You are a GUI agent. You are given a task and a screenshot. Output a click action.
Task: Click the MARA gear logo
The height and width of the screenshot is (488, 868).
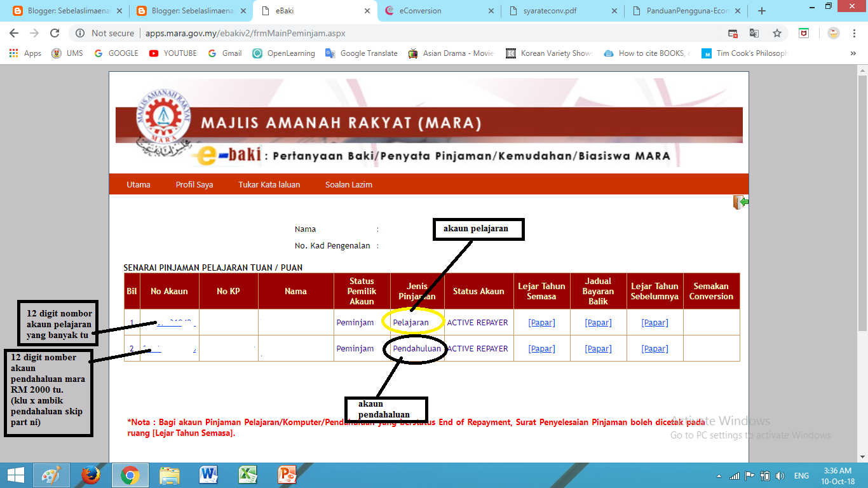(x=165, y=118)
